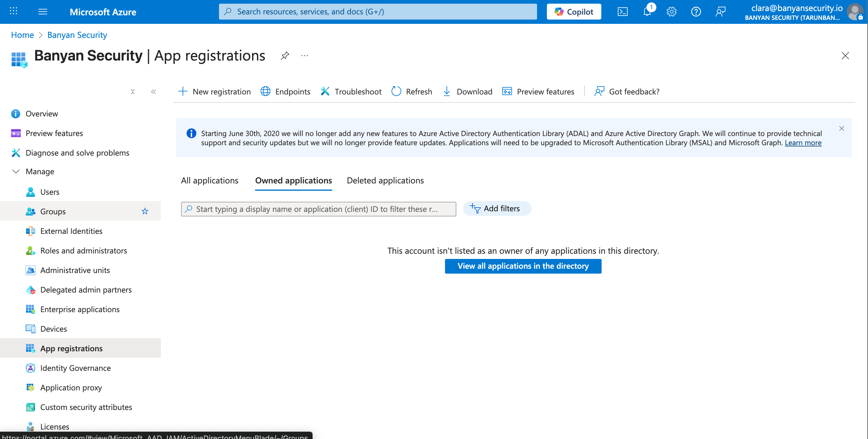Toggle favorite star for Groups
The image size is (868, 439).
[145, 211]
